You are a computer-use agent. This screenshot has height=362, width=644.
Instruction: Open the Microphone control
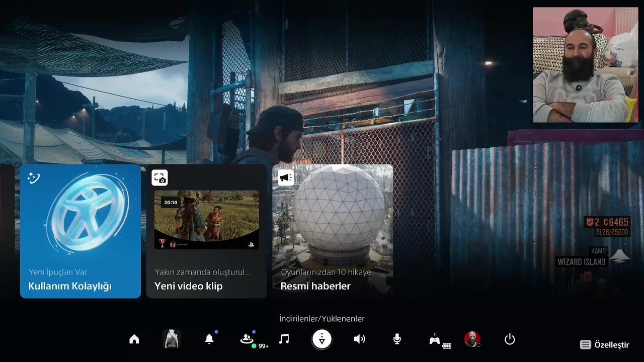(x=397, y=339)
